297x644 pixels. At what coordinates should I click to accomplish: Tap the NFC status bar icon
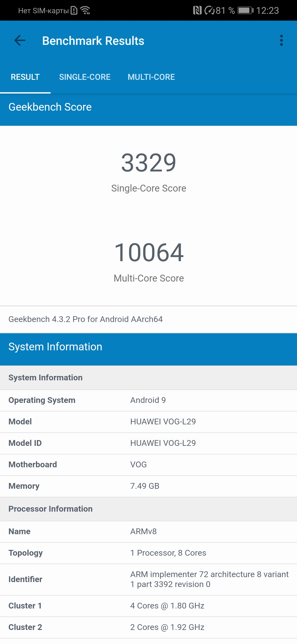[197, 10]
